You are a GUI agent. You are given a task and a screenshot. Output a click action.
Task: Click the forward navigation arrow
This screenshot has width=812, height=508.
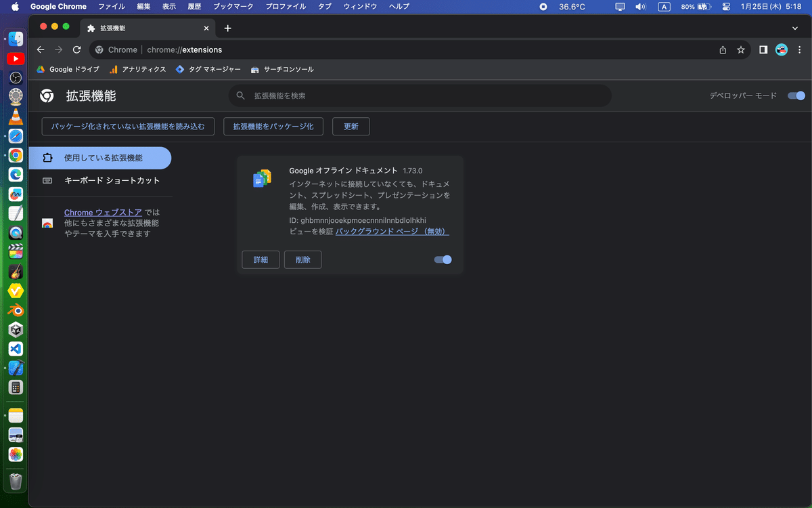[59, 49]
